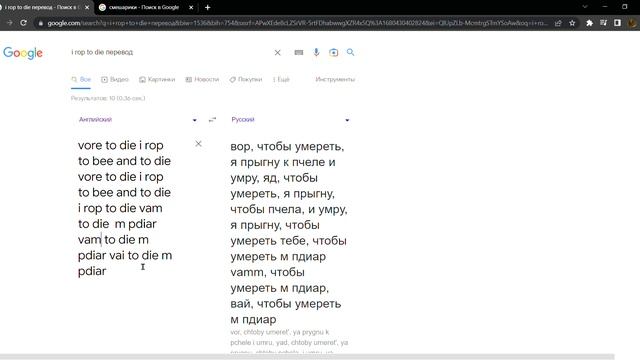Close the смешарики search tab

[x=191, y=7]
